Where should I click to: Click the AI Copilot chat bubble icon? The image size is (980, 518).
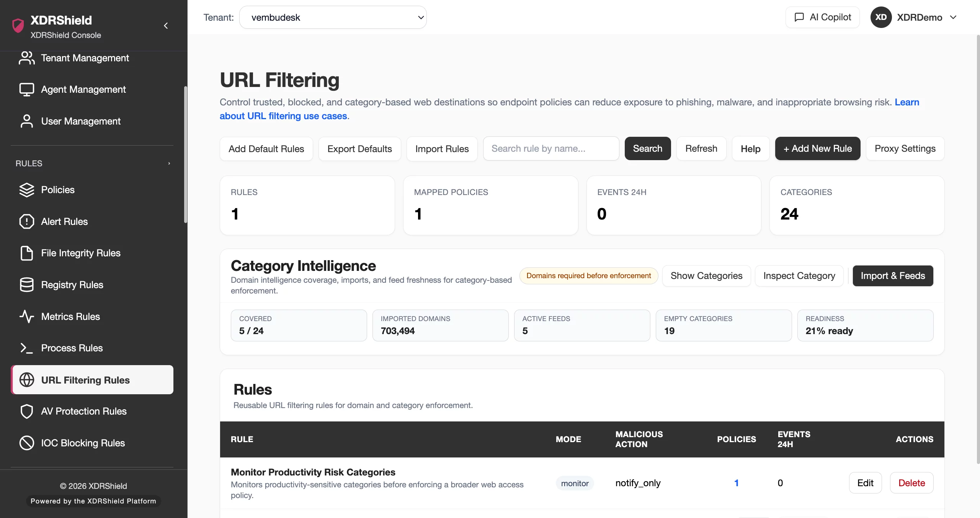pos(799,17)
